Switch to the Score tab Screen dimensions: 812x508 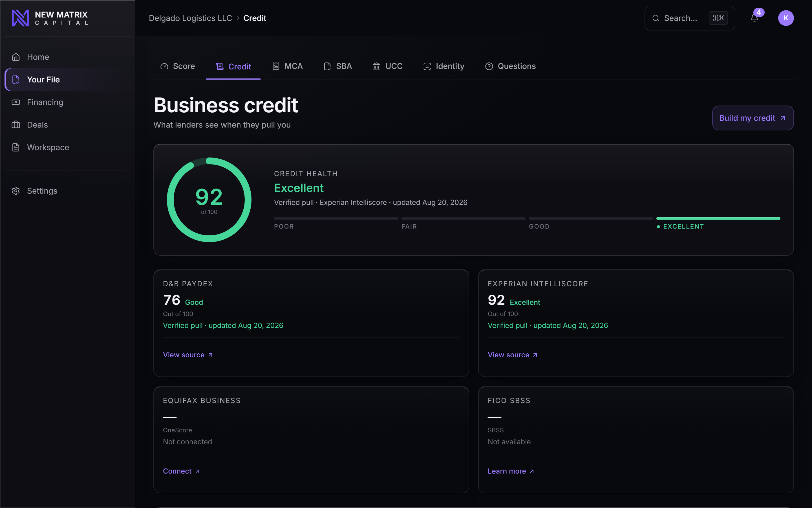178,67
